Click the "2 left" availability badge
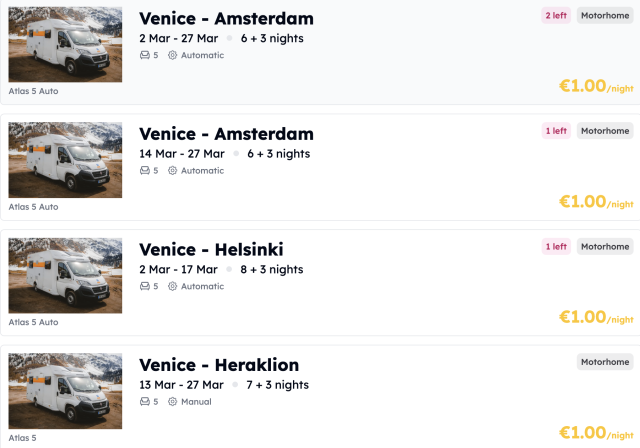The height and width of the screenshot is (448, 640). (x=555, y=15)
